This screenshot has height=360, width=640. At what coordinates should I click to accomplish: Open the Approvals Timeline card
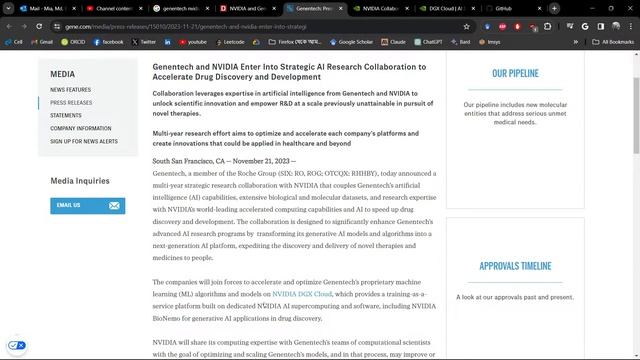[x=515, y=288]
